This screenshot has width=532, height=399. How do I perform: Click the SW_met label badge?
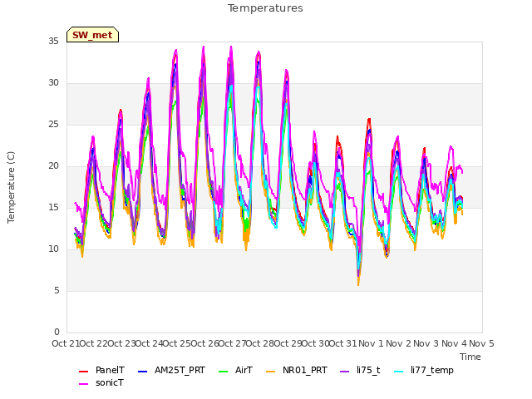click(92, 35)
